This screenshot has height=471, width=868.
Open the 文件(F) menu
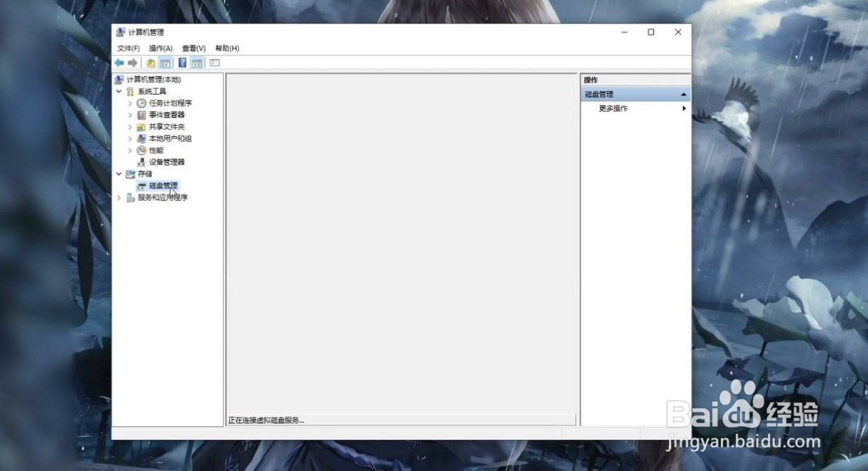[x=129, y=48]
